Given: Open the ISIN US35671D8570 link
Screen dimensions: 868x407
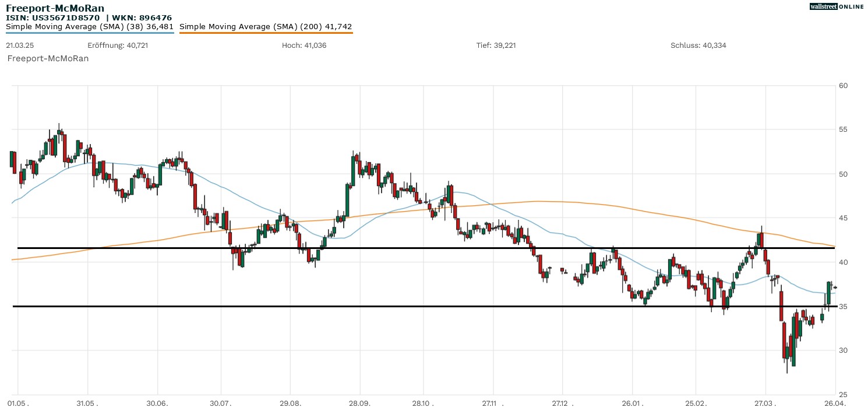Looking at the screenshot, I should 53,17.
